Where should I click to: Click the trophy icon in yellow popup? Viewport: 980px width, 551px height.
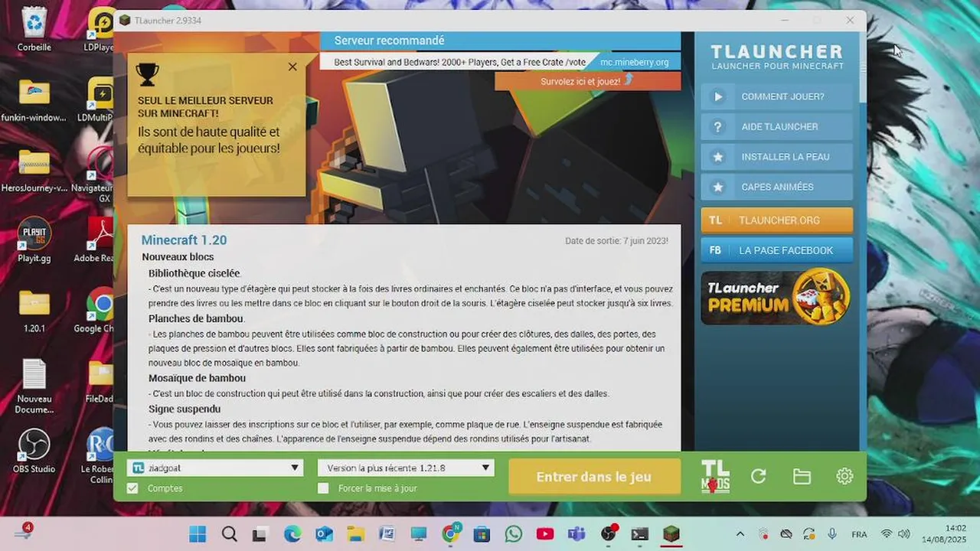click(147, 73)
